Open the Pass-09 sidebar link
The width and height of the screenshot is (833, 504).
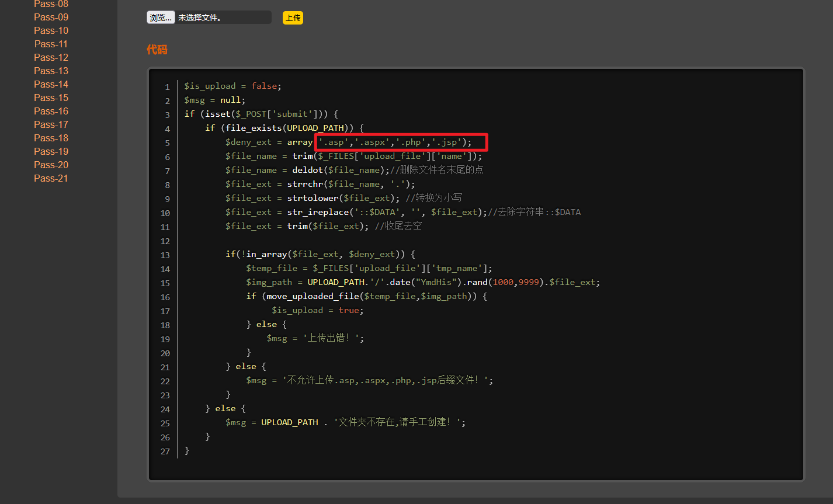coord(51,17)
